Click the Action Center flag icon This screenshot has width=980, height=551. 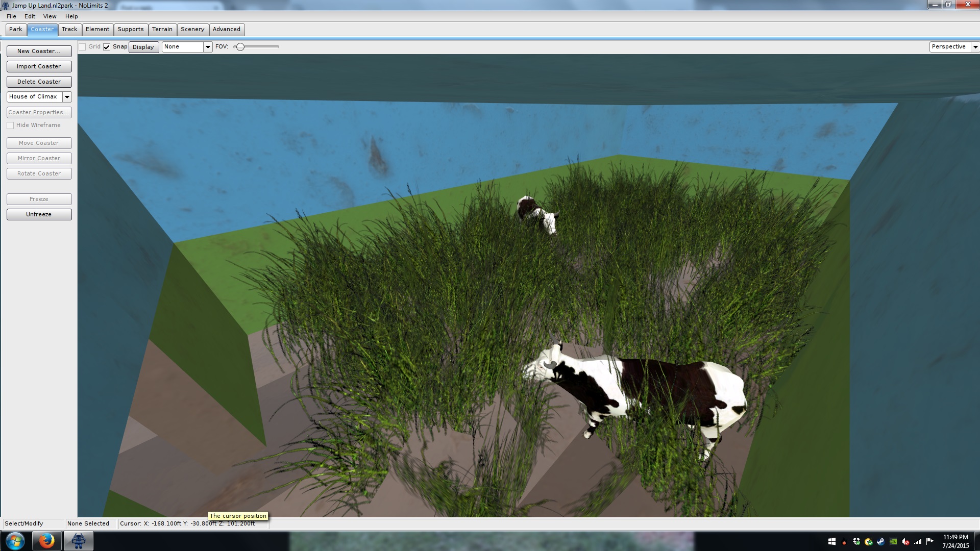[x=929, y=541]
